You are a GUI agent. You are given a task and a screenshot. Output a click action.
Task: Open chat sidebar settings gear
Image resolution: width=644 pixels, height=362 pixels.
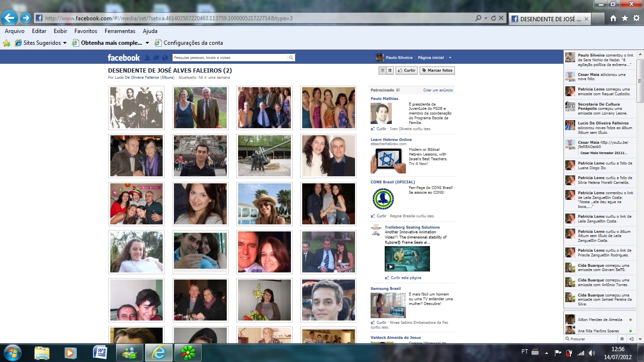pos(622,338)
